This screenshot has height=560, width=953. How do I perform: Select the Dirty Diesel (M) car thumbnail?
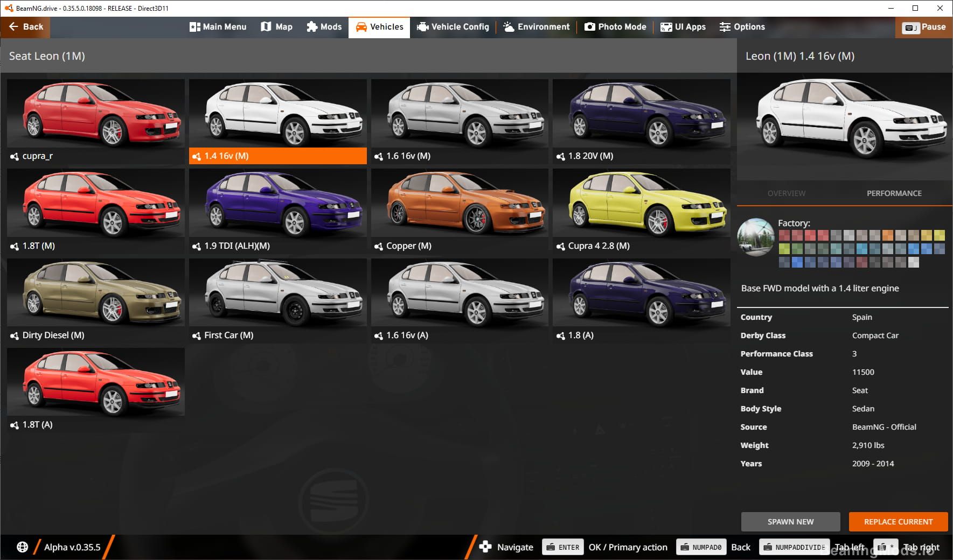(x=96, y=292)
